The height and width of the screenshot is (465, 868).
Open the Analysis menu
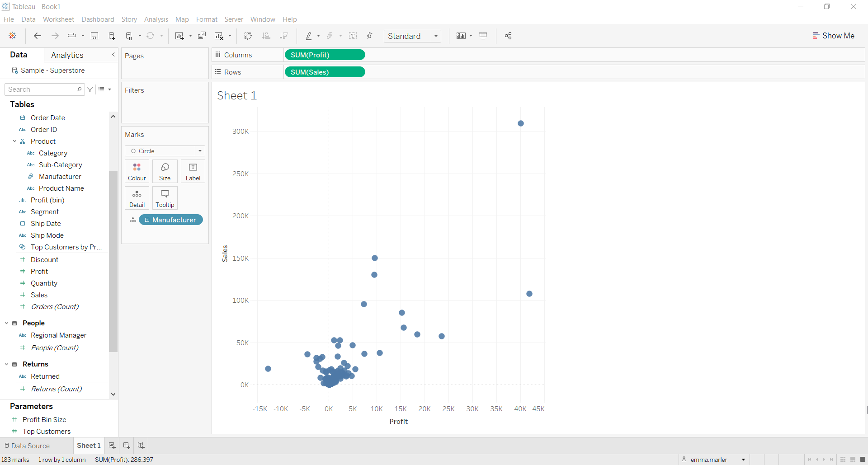coord(156,19)
